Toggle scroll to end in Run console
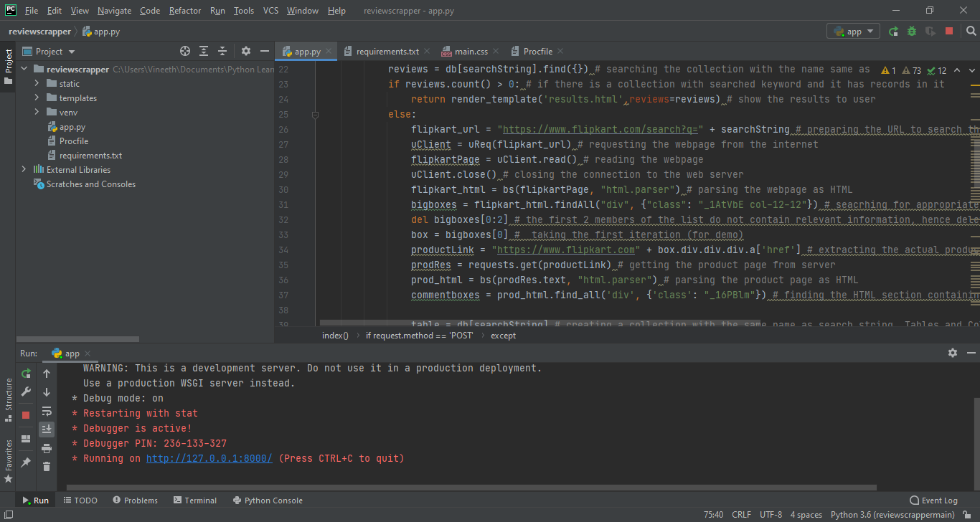Viewport: 980px width, 522px height. point(47,429)
